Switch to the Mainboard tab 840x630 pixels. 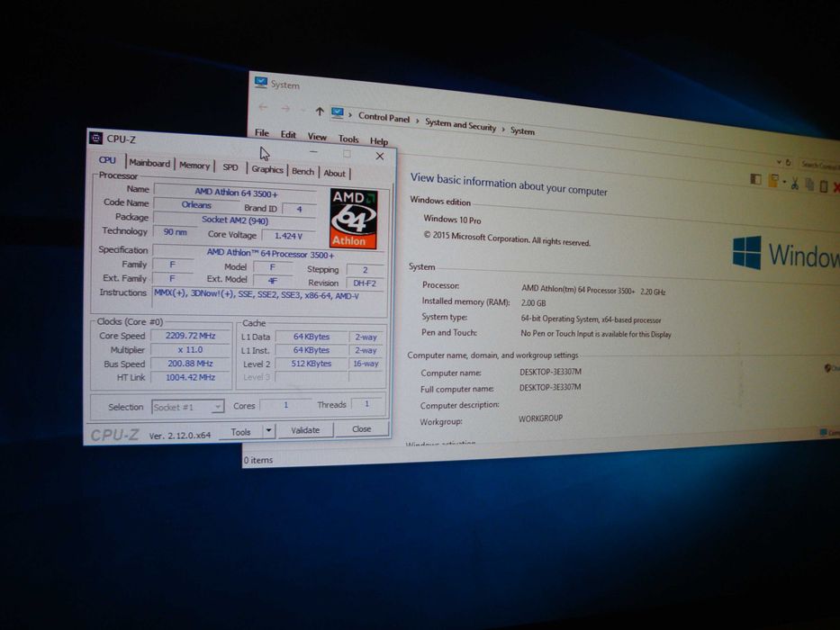[149, 163]
